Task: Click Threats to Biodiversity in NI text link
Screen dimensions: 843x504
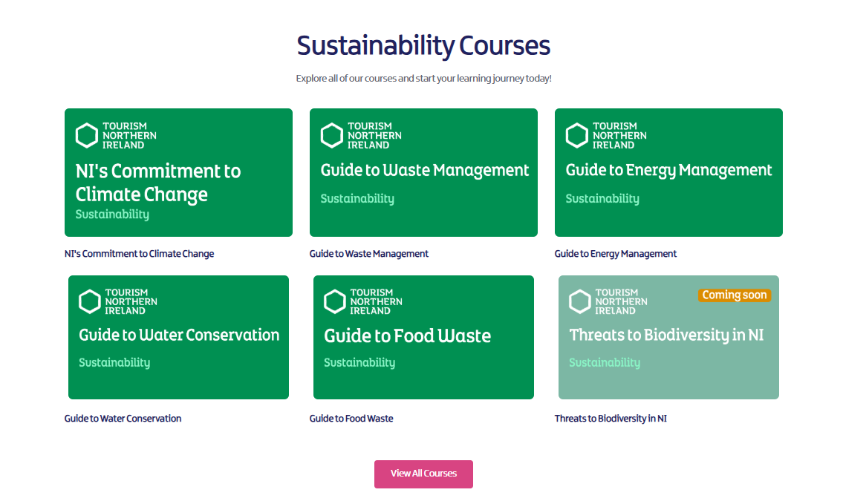Action: [611, 419]
